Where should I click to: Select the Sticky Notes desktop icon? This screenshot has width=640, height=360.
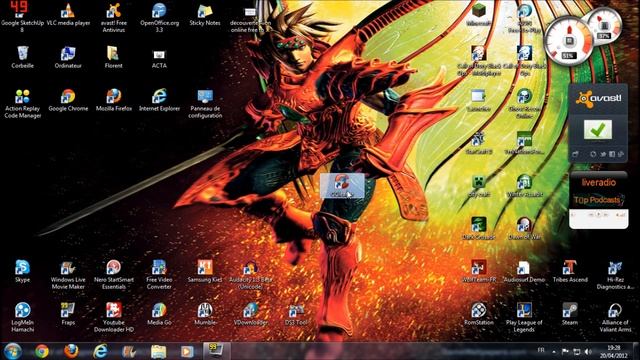(x=205, y=14)
